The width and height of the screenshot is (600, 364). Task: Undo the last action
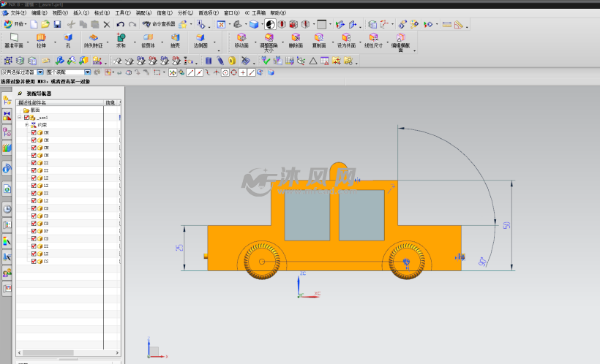121,24
